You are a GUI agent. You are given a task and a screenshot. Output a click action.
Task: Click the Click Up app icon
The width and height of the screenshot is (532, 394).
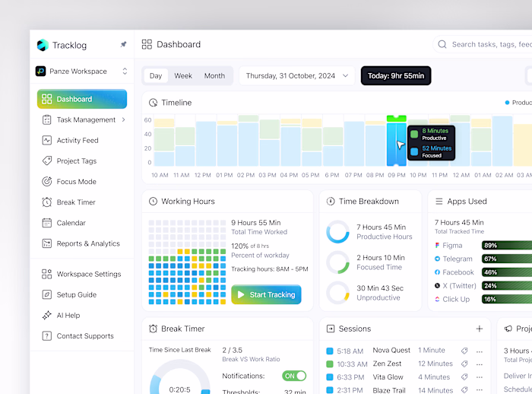[x=437, y=299]
